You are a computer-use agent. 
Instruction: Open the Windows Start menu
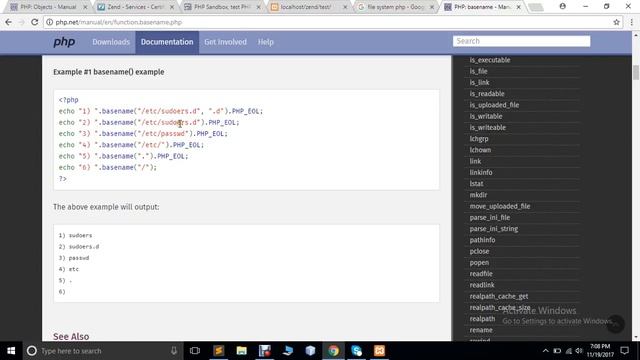tap(11, 351)
